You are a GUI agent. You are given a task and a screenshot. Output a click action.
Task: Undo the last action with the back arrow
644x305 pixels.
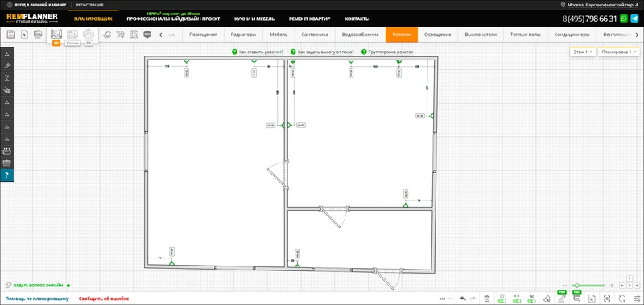[x=463, y=299]
